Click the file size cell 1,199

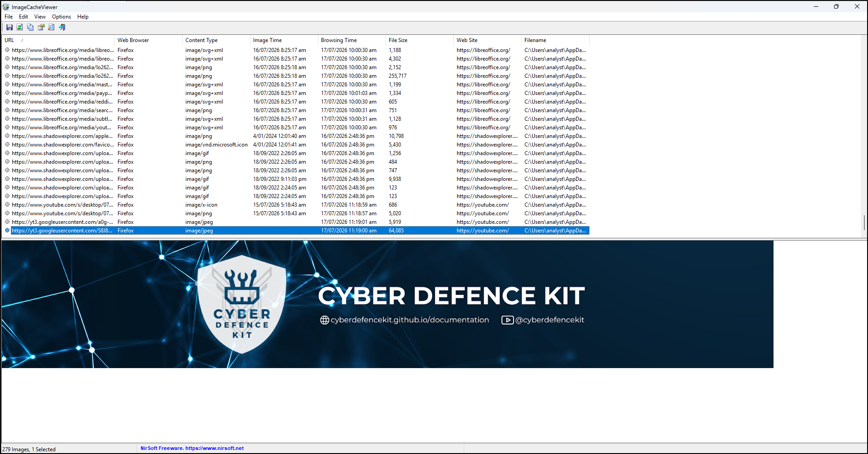tap(395, 85)
